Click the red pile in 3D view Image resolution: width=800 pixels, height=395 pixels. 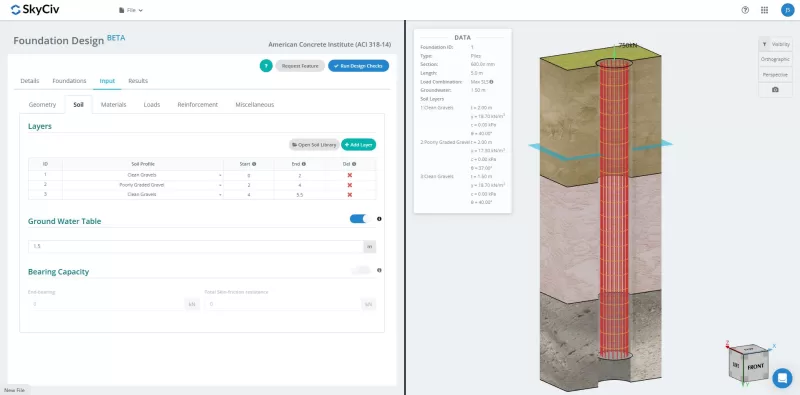coord(614,209)
